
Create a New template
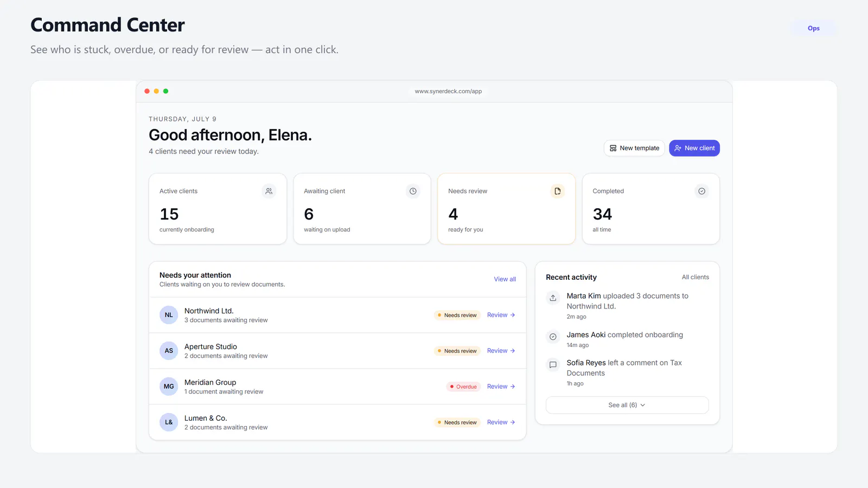[634, 148]
